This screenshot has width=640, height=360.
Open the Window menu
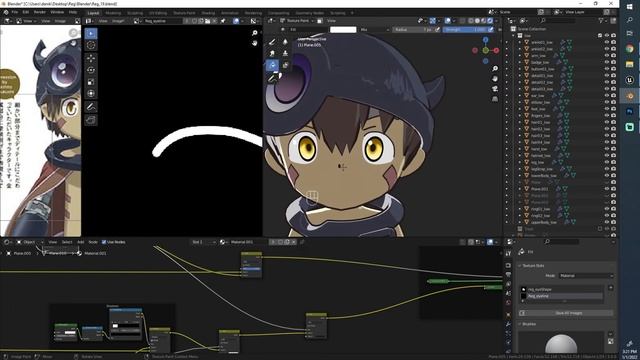pos(57,12)
